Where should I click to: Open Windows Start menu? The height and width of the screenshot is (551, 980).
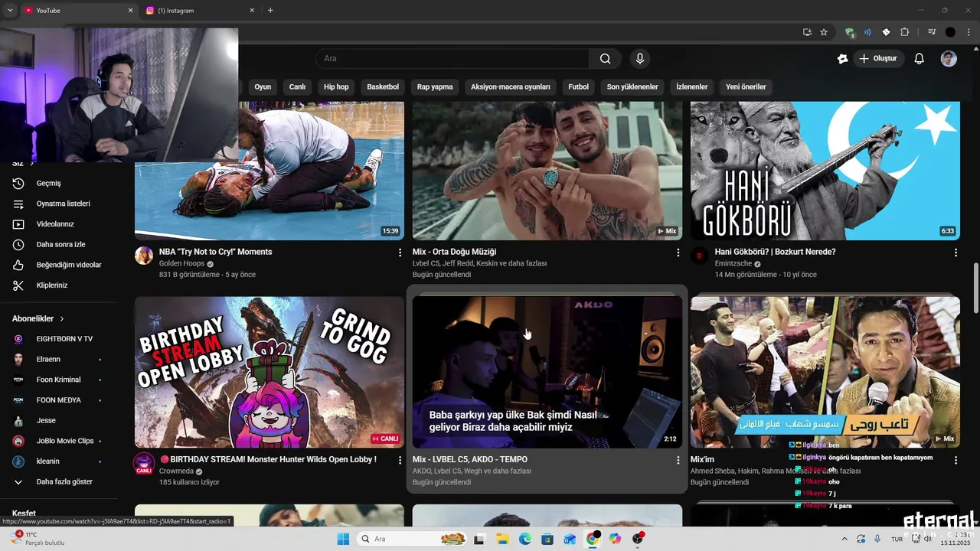(x=343, y=539)
